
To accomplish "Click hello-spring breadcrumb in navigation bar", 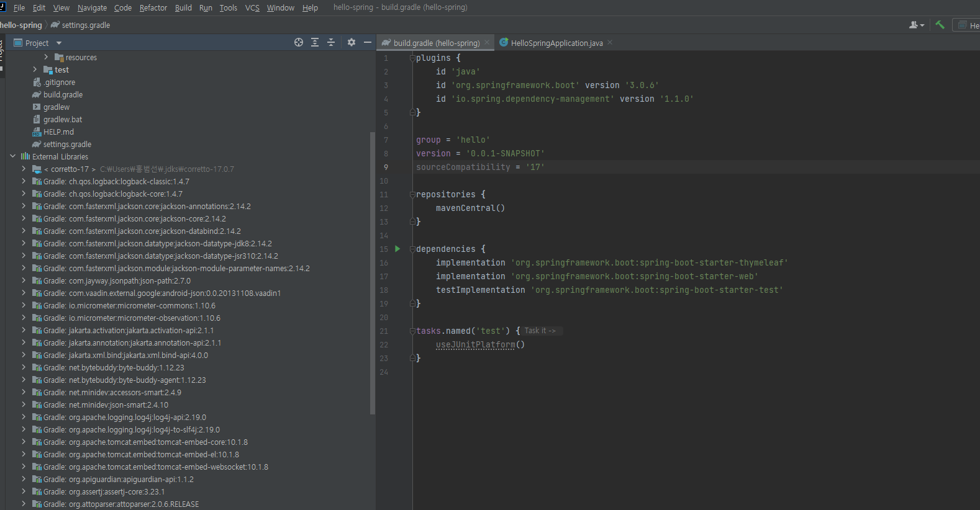I will tap(21, 25).
